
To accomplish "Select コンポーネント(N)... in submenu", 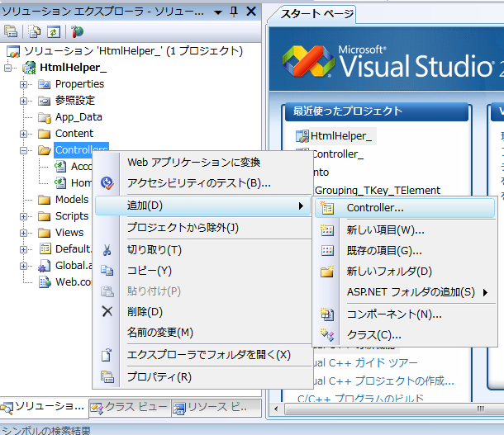I will coord(405,314).
